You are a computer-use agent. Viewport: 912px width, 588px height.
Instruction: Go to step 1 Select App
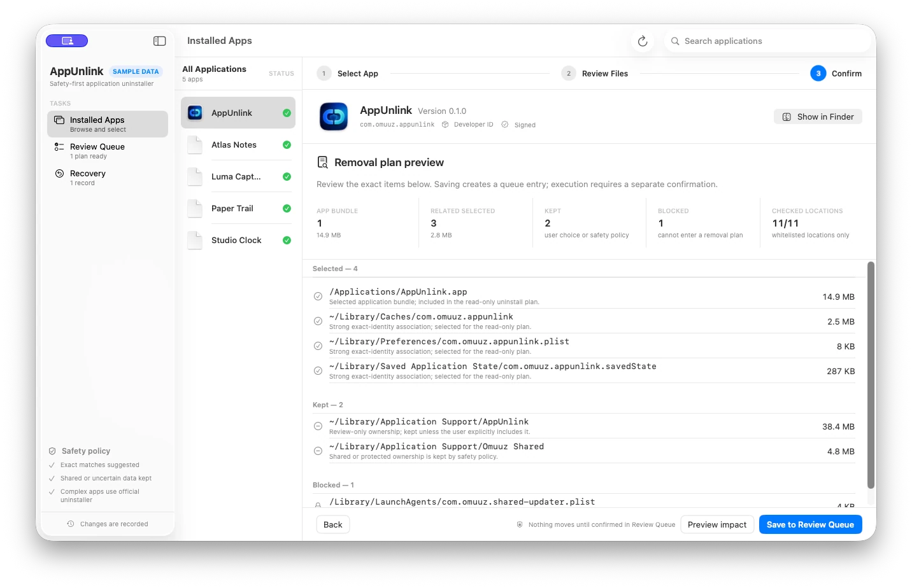click(348, 73)
